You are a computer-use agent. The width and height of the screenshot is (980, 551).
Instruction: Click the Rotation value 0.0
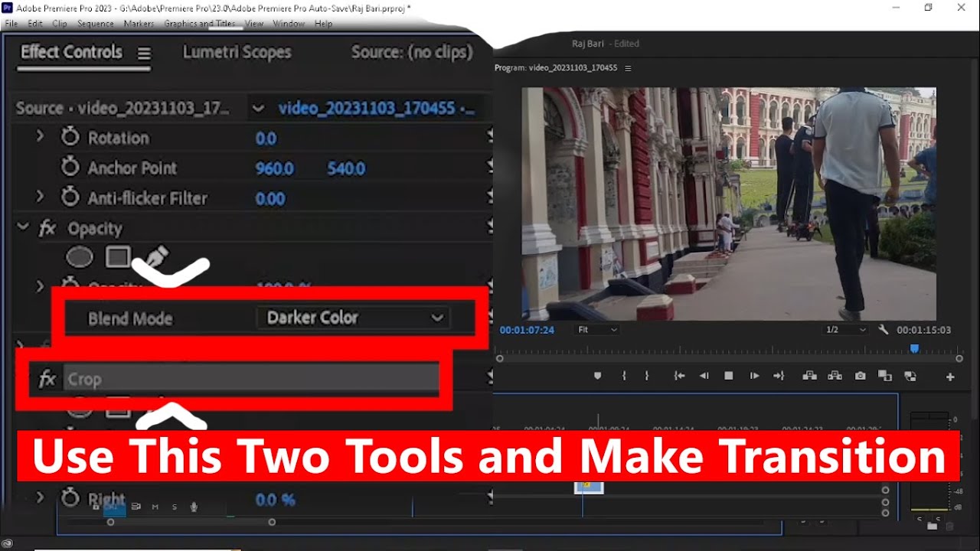pyautogui.click(x=266, y=139)
